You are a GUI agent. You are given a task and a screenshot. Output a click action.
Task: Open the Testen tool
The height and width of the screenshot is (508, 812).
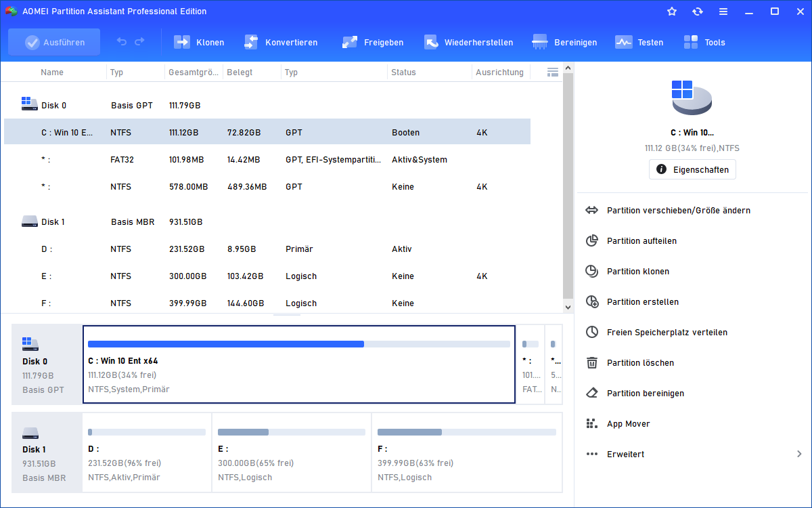pos(623,42)
